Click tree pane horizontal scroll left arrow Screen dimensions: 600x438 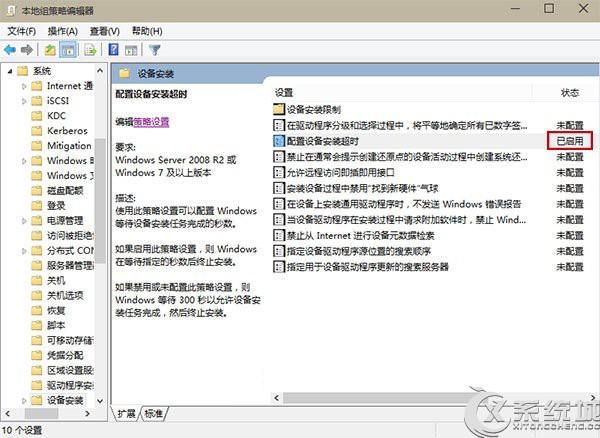coord(7,414)
